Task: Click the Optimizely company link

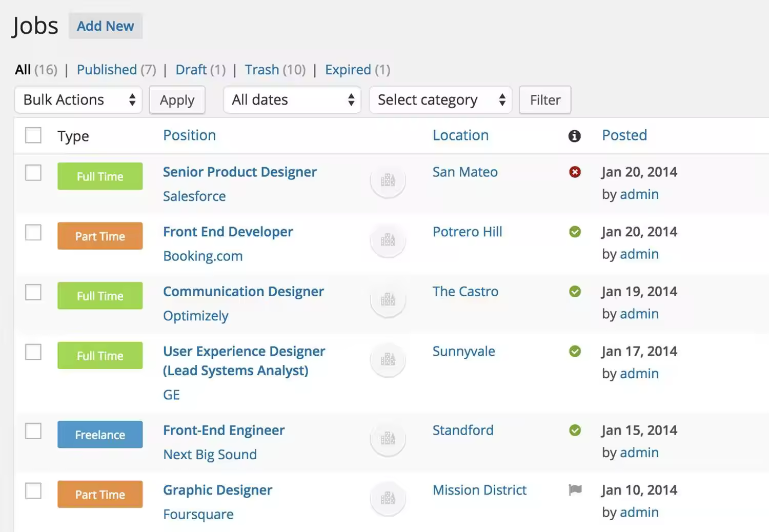Action: pyautogui.click(x=196, y=316)
